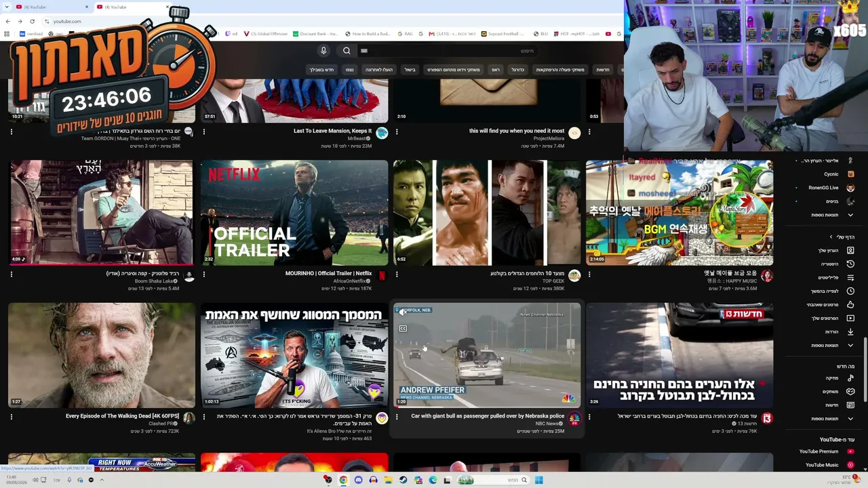868x488 pixels.
Task: Select the 'חדש בשבילך' filter chip
Action: pos(321,70)
